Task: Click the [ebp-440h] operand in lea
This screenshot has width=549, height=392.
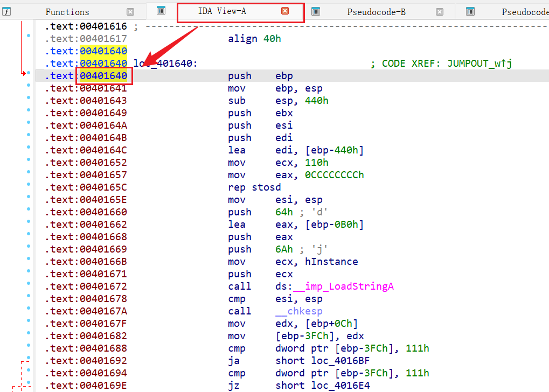Action: click(335, 150)
